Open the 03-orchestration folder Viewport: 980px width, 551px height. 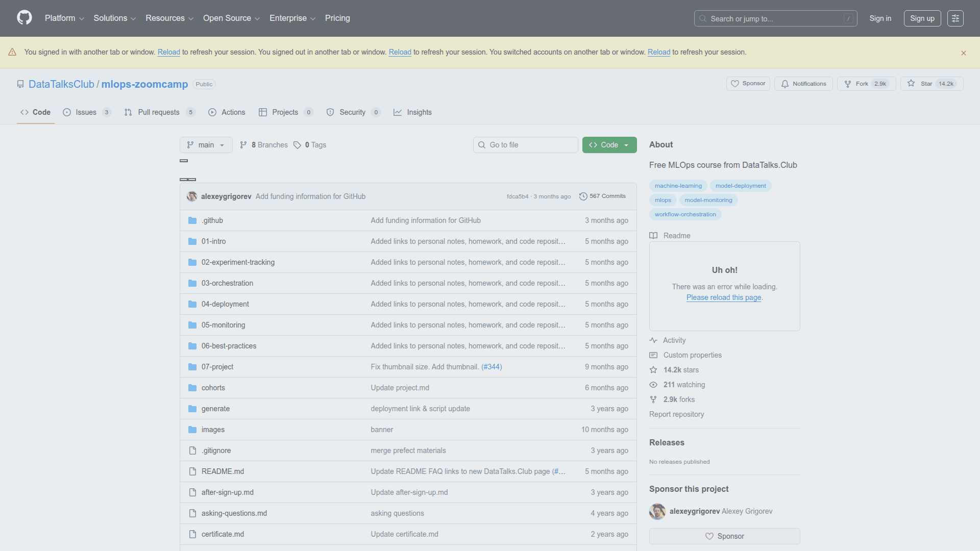click(x=227, y=283)
